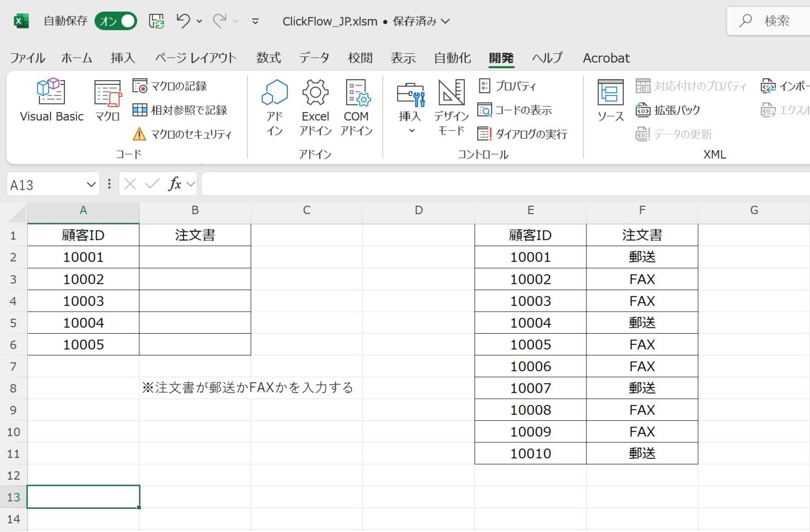Open the Visual Basic editor

(51, 100)
